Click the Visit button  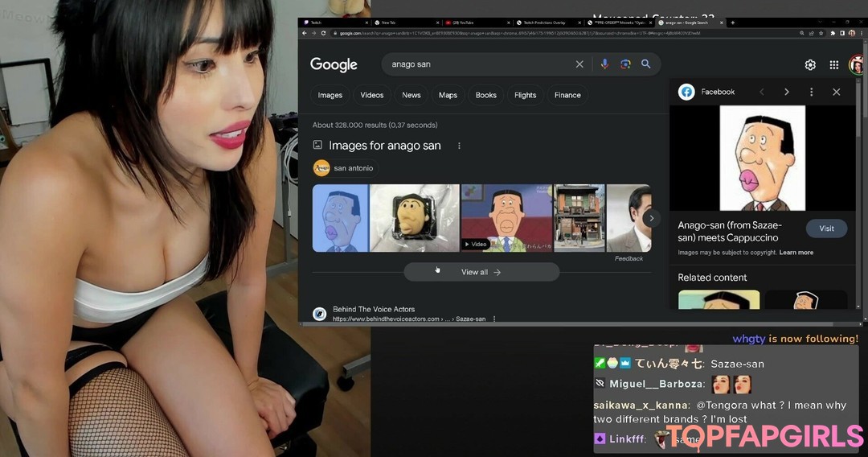(x=826, y=228)
